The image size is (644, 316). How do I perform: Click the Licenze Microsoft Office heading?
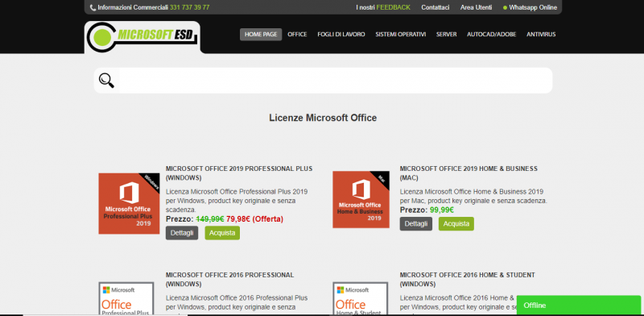point(323,118)
